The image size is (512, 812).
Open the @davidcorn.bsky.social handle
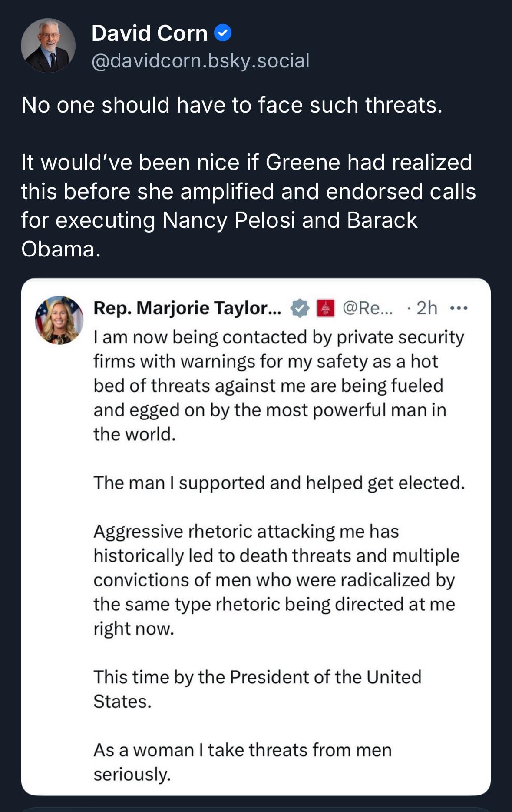pyautogui.click(x=200, y=60)
